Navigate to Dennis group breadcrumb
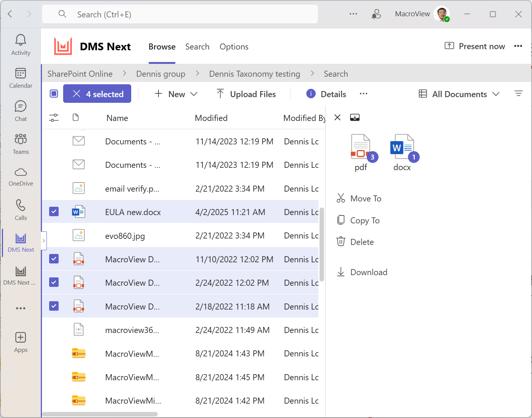 point(161,74)
